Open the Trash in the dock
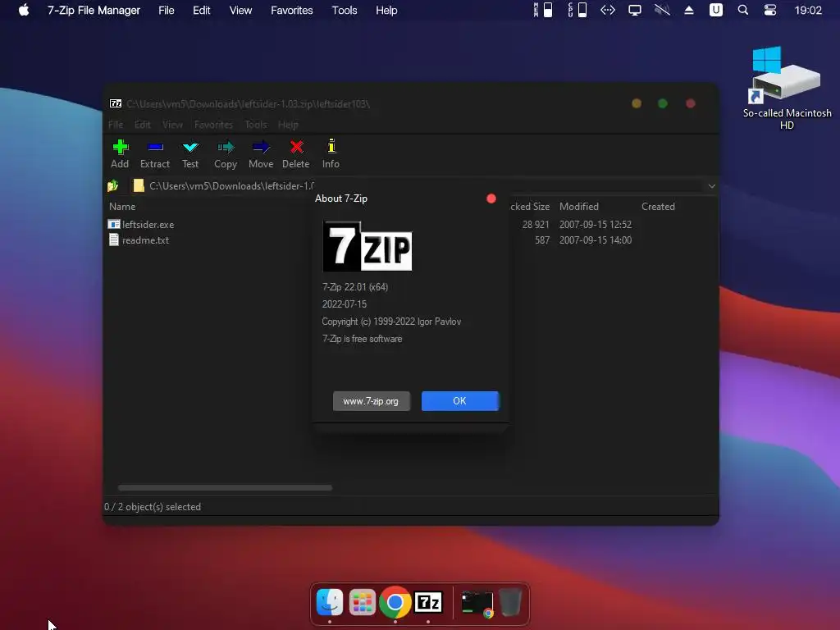 pyautogui.click(x=510, y=602)
